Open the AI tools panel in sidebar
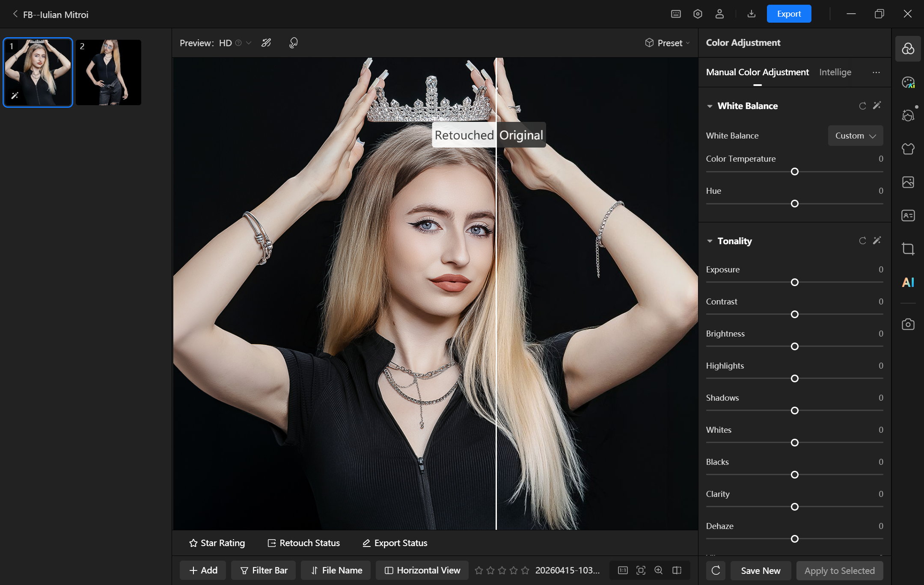The width and height of the screenshot is (924, 585). 908,282
